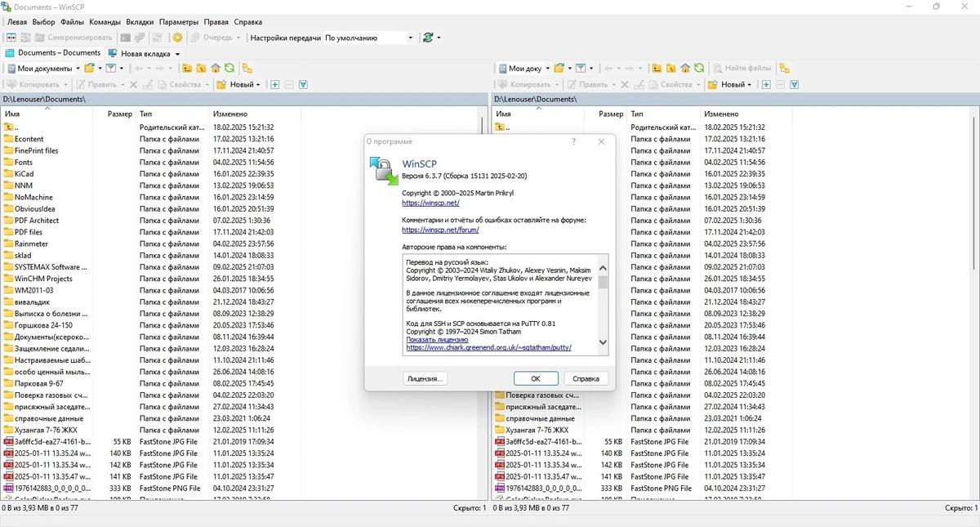Go to parent directory in left panel toolbar
980x527 pixels.
coord(187,69)
